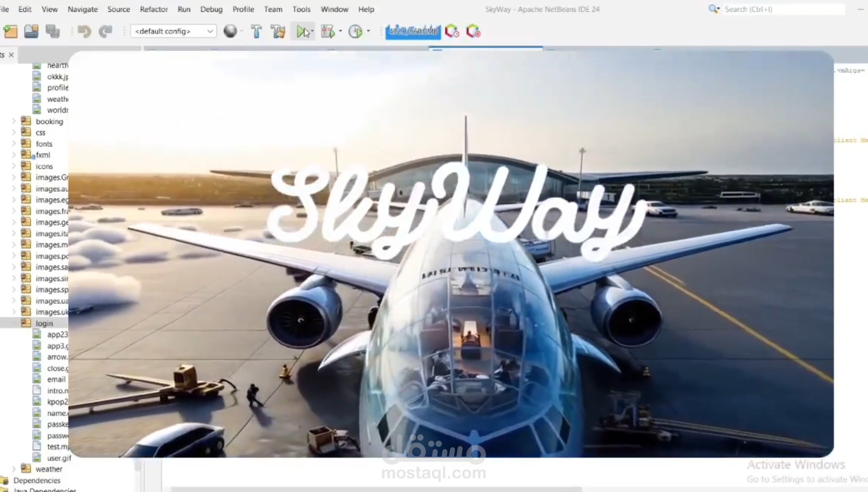Undo the last edit via toolbar
The width and height of the screenshot is (868, 492).
[84, 31]
